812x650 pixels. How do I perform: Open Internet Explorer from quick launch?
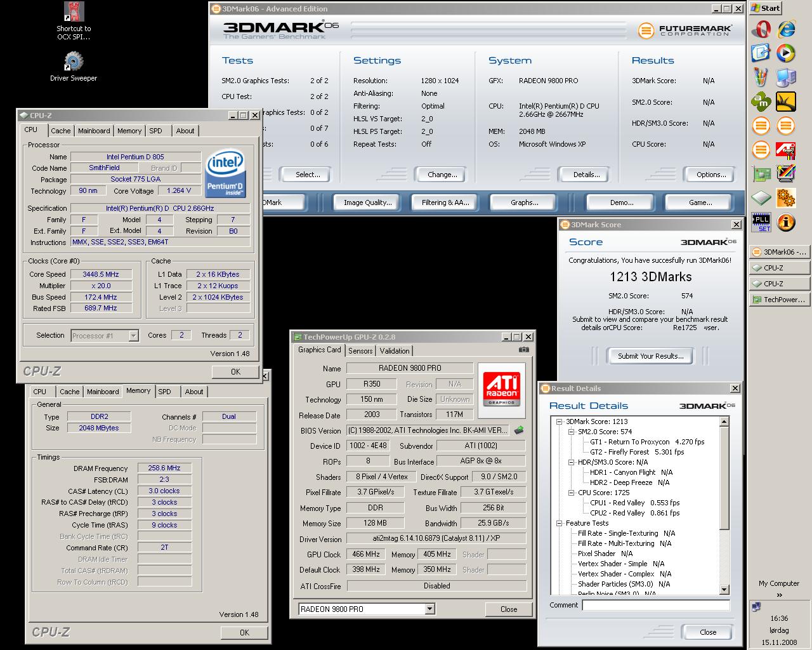click(x=786, y=29)
